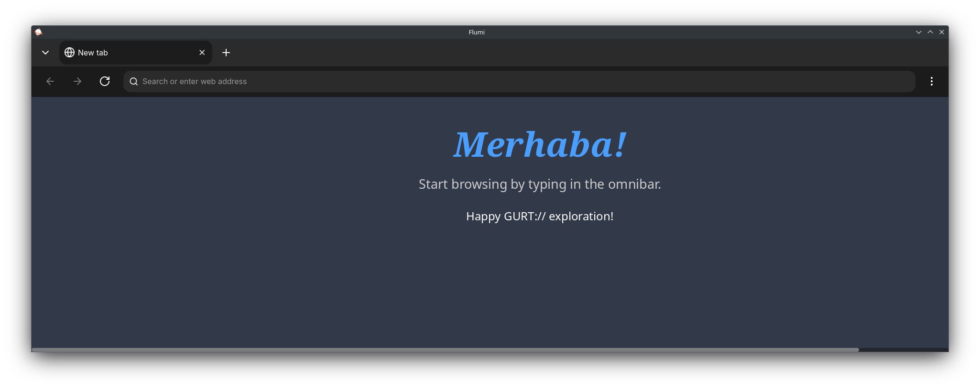Viewport: 980px width, 389px height.
Task: Close the Flumi window
Action: [x=941, y=32]
